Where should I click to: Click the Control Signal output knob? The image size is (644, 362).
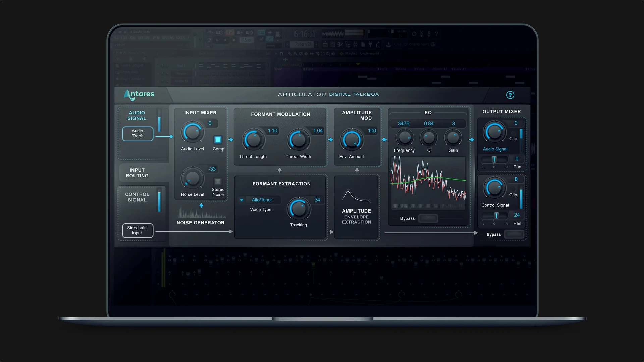[x=494, y=188]
